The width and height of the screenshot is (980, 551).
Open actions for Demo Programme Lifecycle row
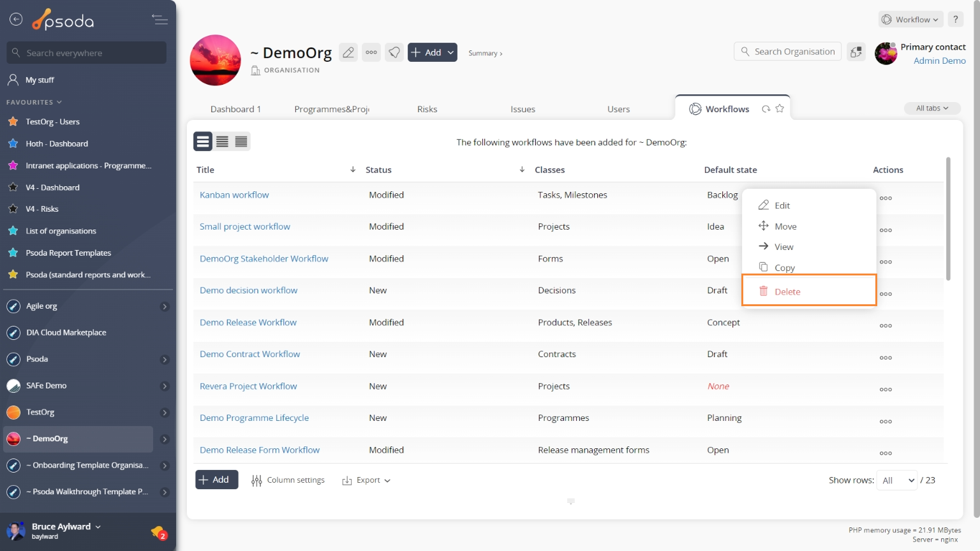point(886,422)
